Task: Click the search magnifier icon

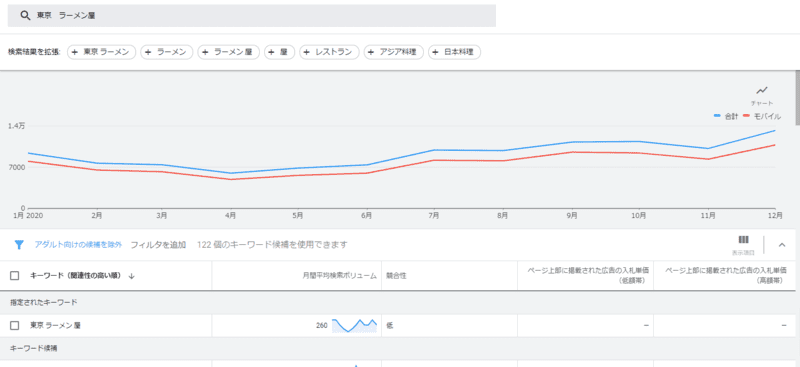Action: point(25,15)
